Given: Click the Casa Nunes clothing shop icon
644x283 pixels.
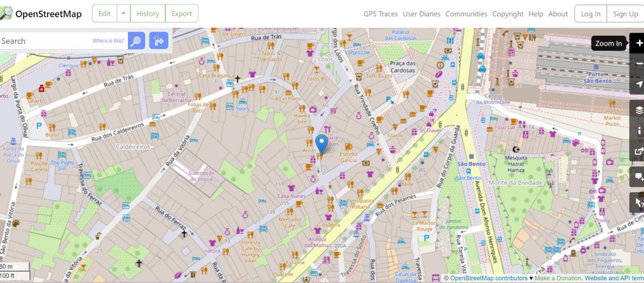Looking at the screenshot, I should click(291, 188).
